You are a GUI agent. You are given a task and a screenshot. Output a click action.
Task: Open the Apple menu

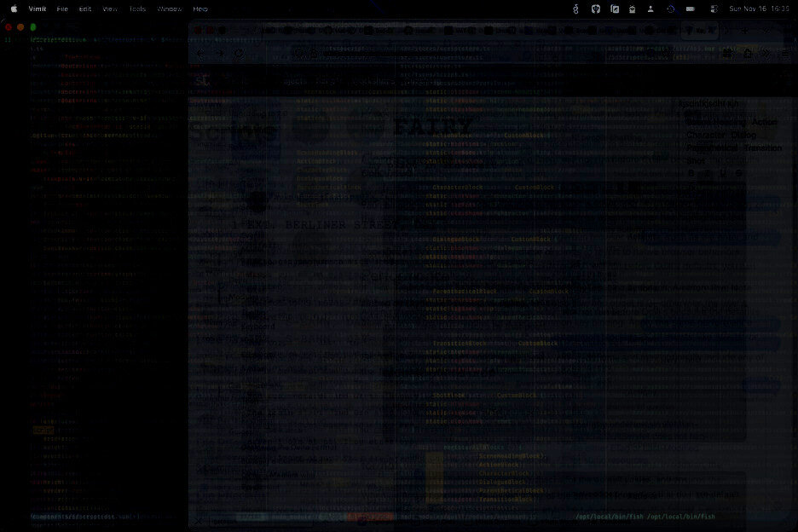(14, 9)
